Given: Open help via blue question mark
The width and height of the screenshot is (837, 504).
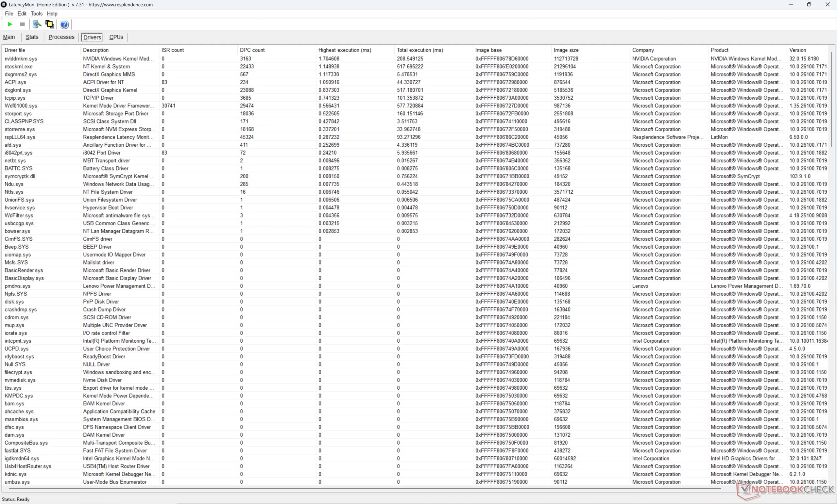Looking at the screenshot, I should click(64, 24).
